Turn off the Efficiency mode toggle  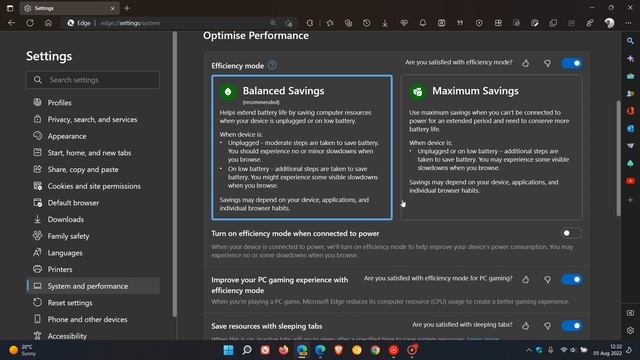coord(571,63)
